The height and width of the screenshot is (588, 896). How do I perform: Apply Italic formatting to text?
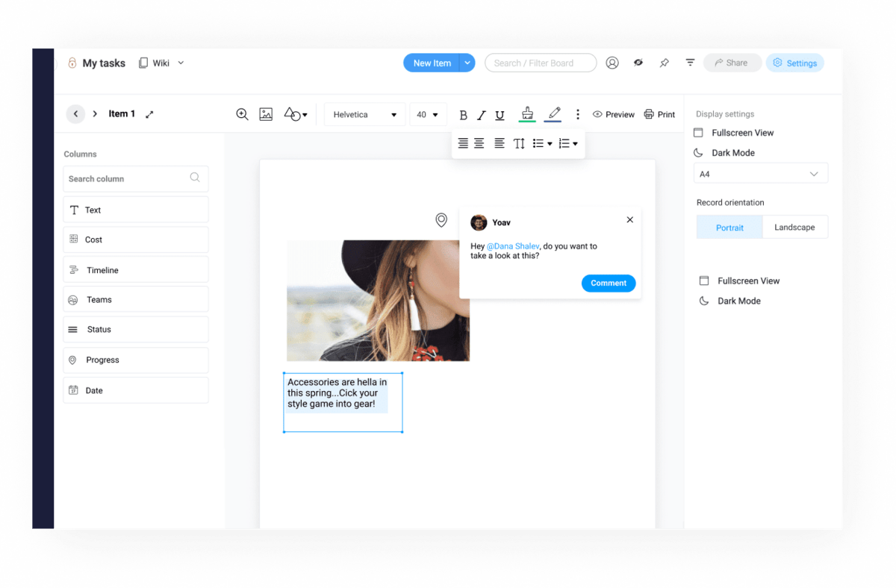[482, 115]
